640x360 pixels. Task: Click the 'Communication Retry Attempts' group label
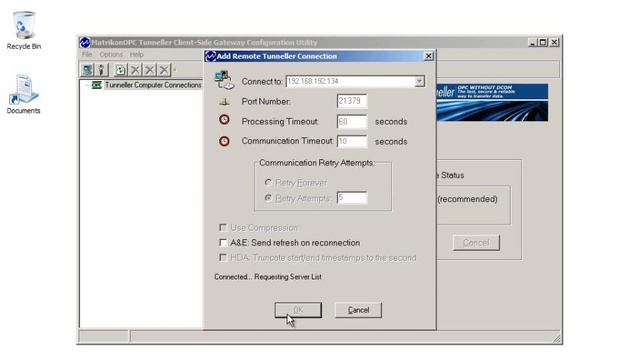(x=317, y=162)
